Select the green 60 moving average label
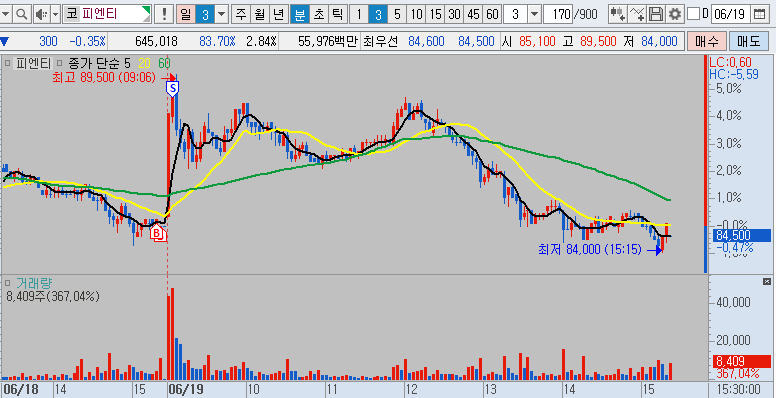 [164, 63]
